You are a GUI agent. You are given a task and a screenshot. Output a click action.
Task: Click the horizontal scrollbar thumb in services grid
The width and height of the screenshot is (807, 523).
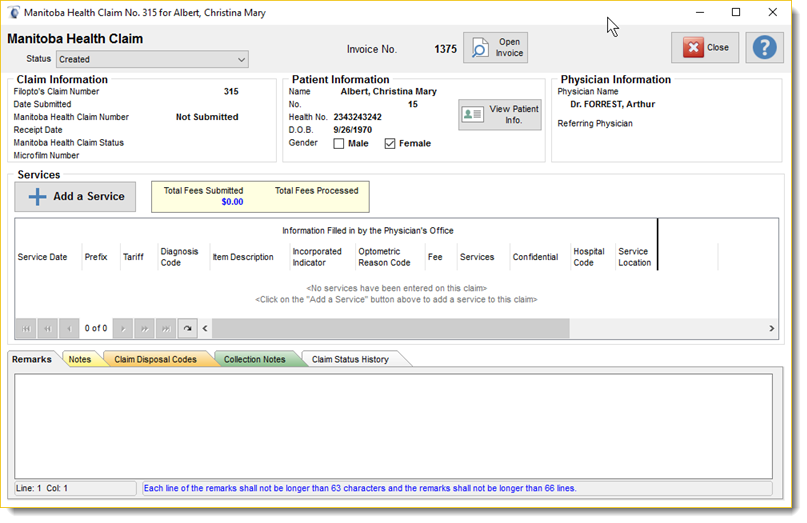(391, 328)
